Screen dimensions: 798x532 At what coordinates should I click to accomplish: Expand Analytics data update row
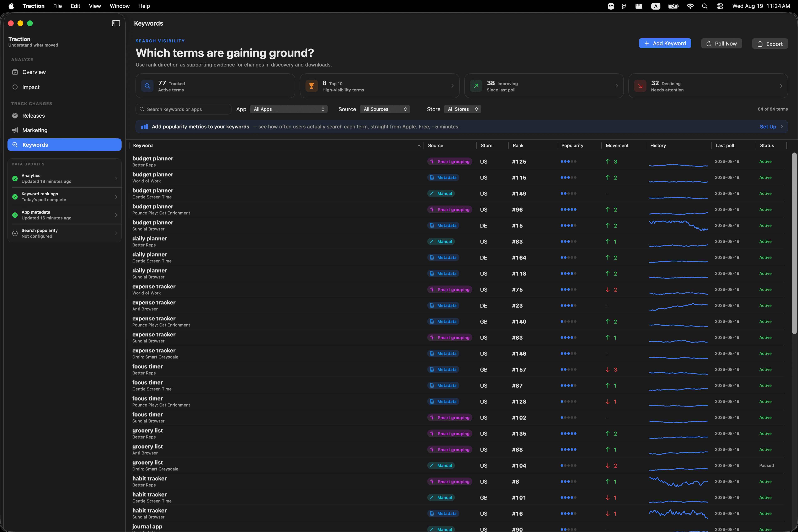tap(64, 179)
